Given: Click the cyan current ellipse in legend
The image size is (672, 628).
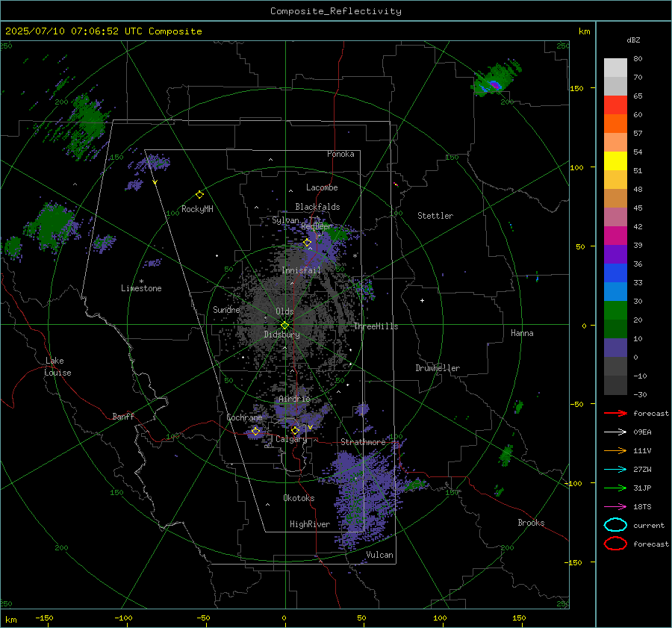Looking at the screenshot, I should (615, 525).
